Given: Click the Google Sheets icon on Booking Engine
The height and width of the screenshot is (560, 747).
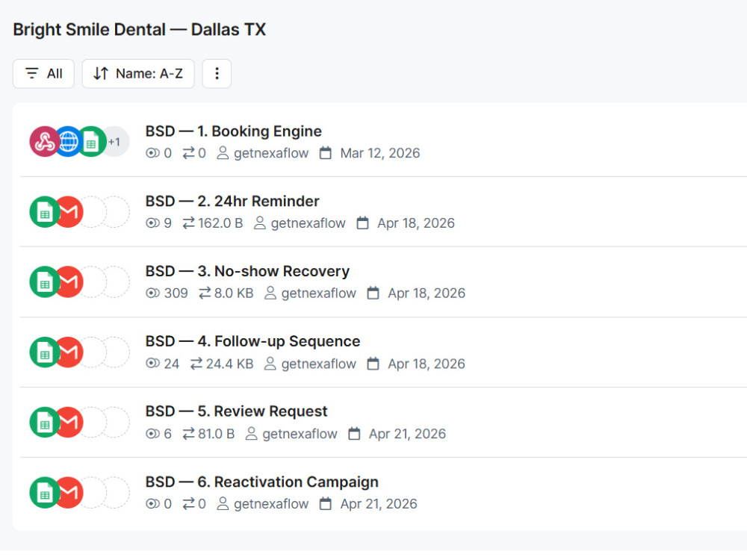Looking at the screenshot, I should click(91, 141).
